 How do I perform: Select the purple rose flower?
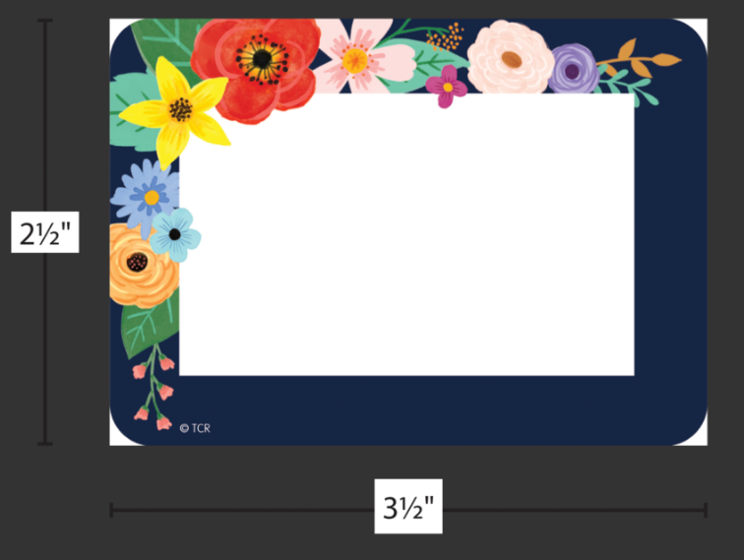coord(573,70)
